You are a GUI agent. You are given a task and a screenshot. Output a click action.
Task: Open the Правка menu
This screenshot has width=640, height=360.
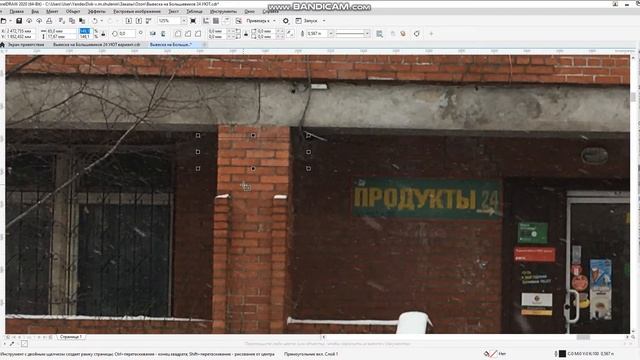click(16, 11)
